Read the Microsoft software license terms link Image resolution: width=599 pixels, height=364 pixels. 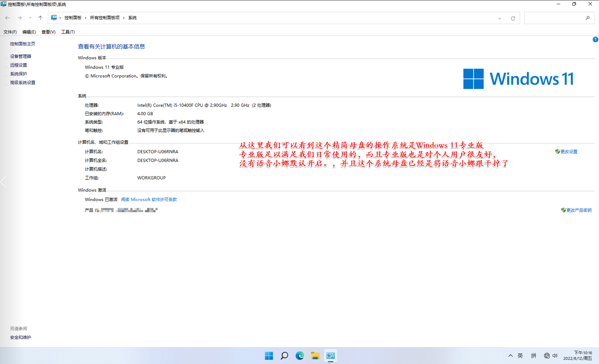pyautogui.click(x=149, y=199)
